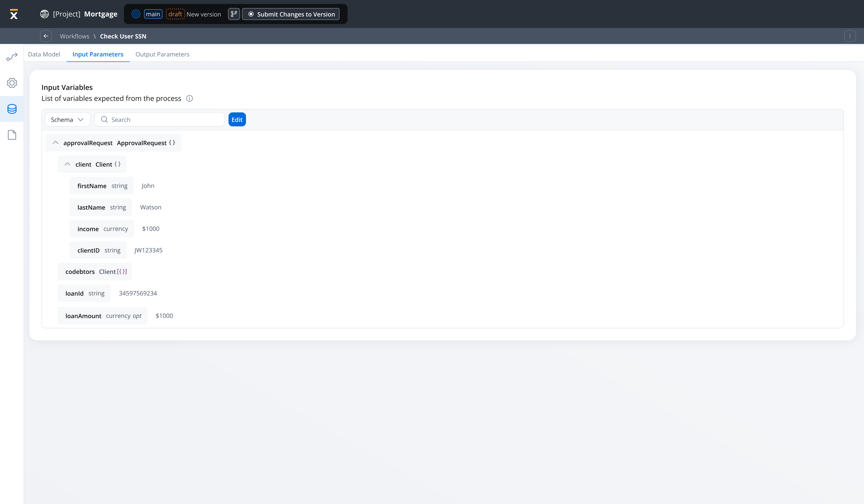Click the Search variables input field
Image resolution: width=864 pixels, height=504 pixels.
coord(164,120)
